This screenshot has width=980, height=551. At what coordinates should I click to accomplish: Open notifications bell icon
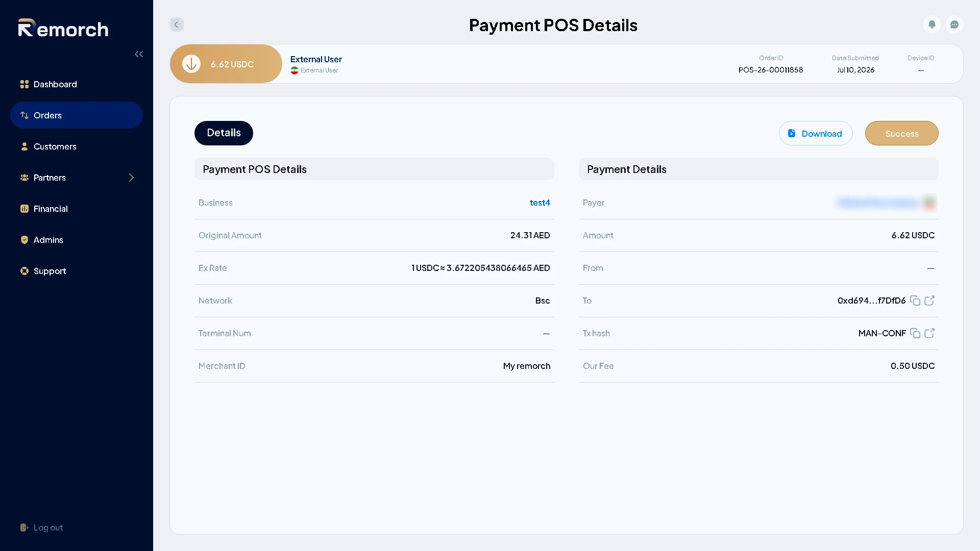(x=932, y=24)
